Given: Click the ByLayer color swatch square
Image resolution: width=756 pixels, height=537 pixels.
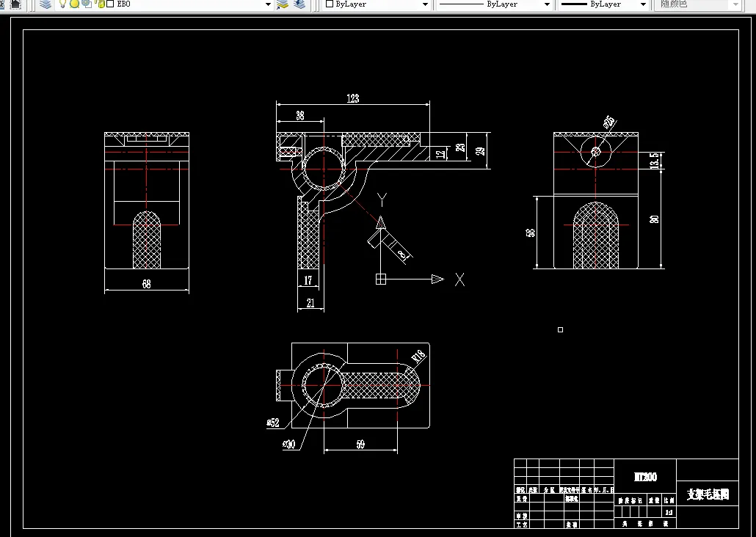Looking at the screenshot, I should click(330, 4).
